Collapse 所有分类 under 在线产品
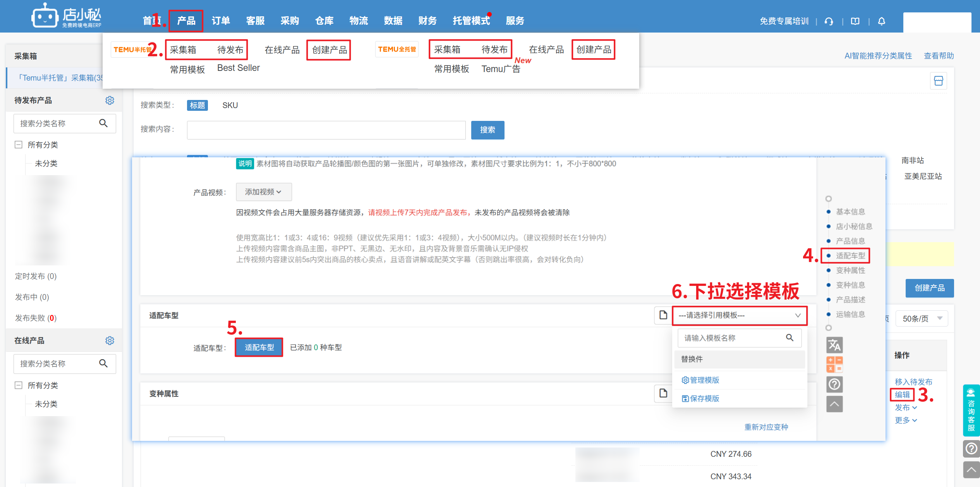Screen dimensions: 980x487 pyautogui.click(x=18, y=385)
